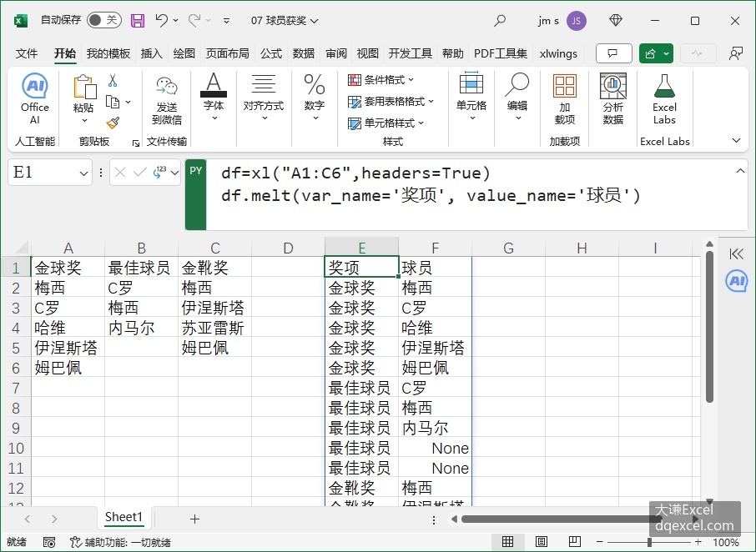Toggle the AutoSave (自动保存) switch

coord(103,20)
